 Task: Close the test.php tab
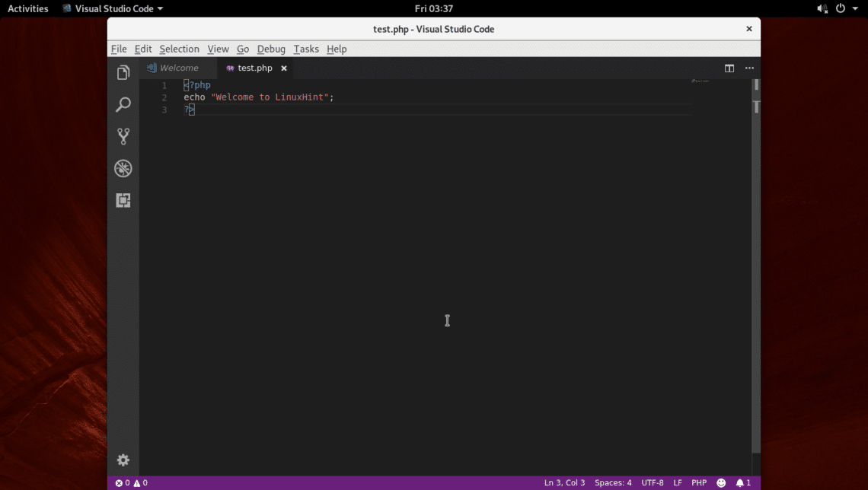[x=284, y=68]
